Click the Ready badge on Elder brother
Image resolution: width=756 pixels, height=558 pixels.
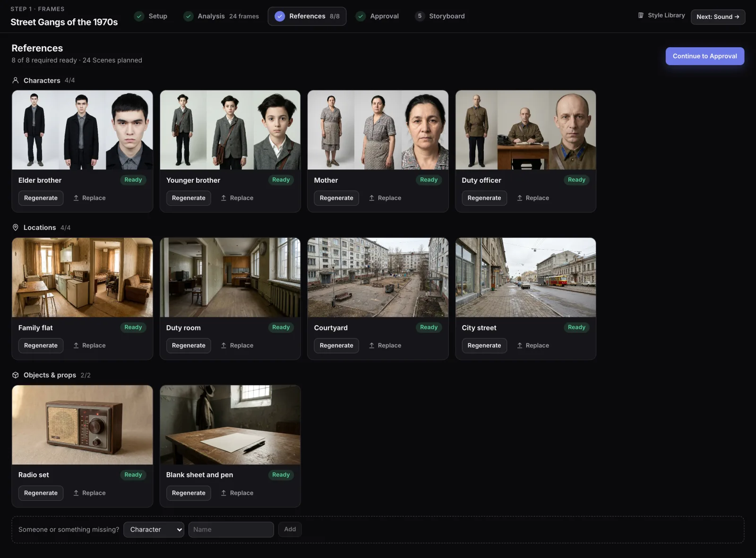pyautogui.click(x=133, y=180)
